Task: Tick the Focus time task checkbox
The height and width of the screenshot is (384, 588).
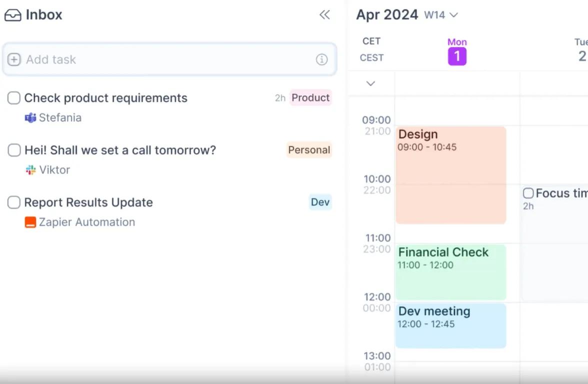Action: tap(528, 193)
